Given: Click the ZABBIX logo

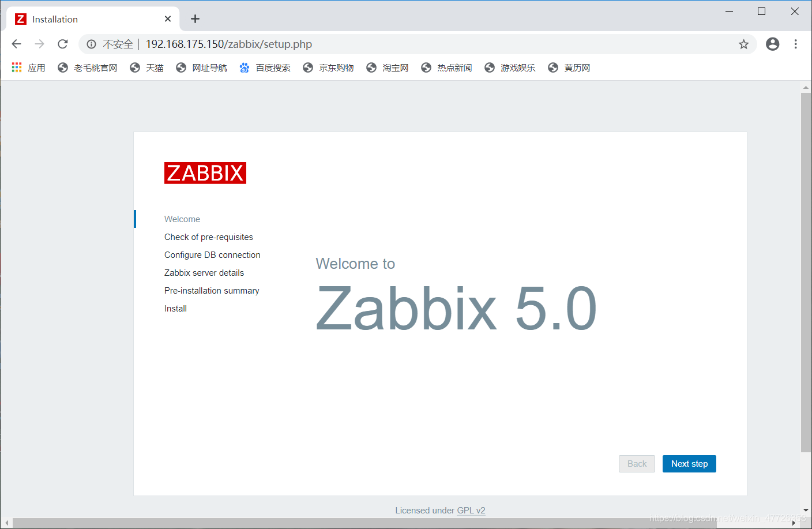Looking at the screenshot, I should pyautogui.click(x=205, y=173).
